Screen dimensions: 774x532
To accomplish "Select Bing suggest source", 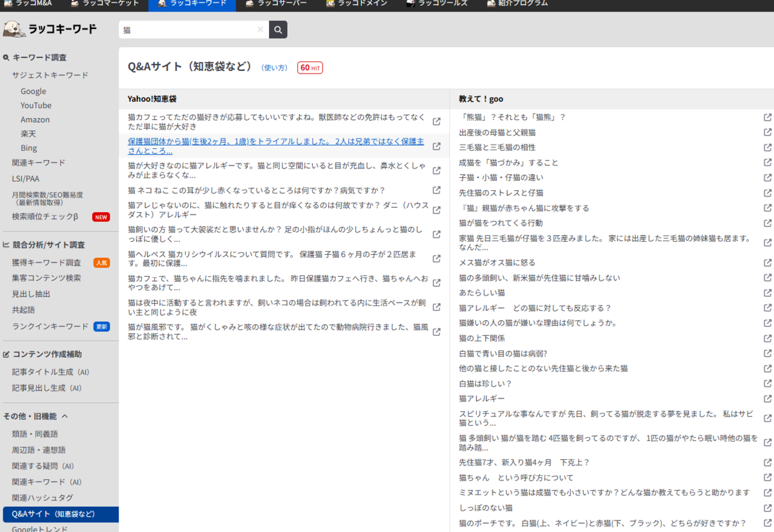I will click(x=29, y=148).
